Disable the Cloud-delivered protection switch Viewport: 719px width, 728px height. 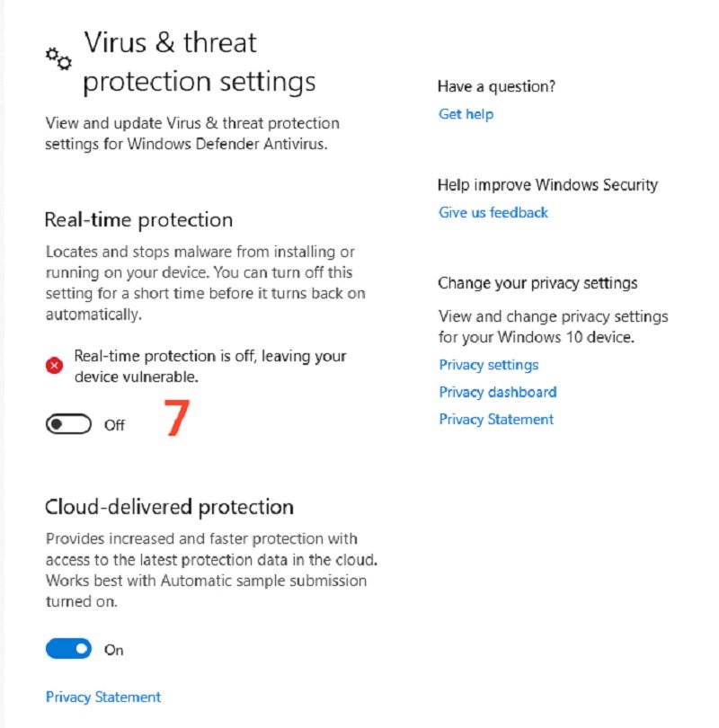(68, 649)
